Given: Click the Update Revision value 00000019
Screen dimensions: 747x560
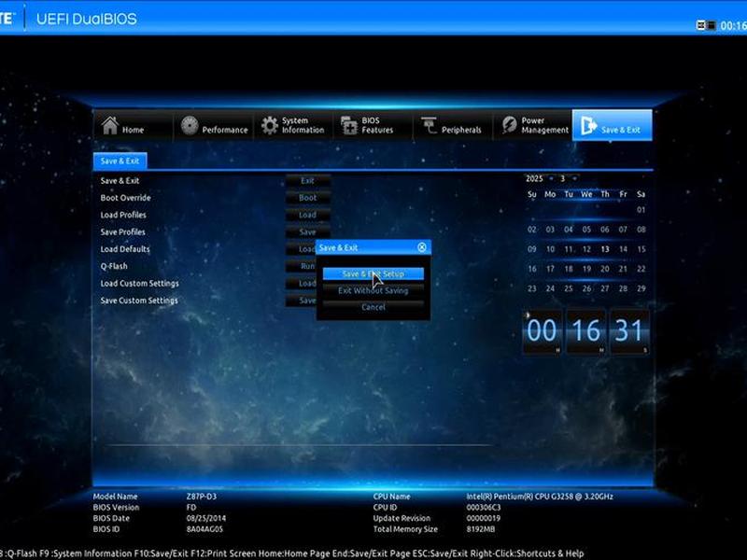Looking at the screenshot, I should pyautogui.click(x=484, y=518).
